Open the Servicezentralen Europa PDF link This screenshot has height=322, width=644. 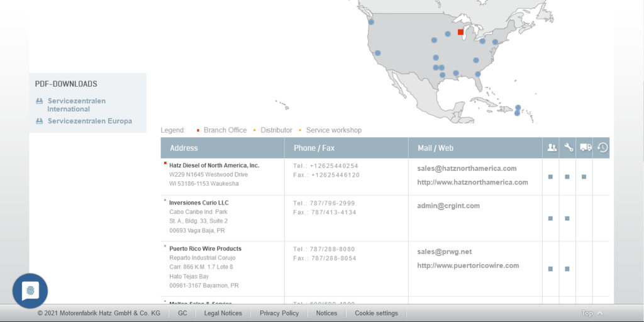coord(89,121)
